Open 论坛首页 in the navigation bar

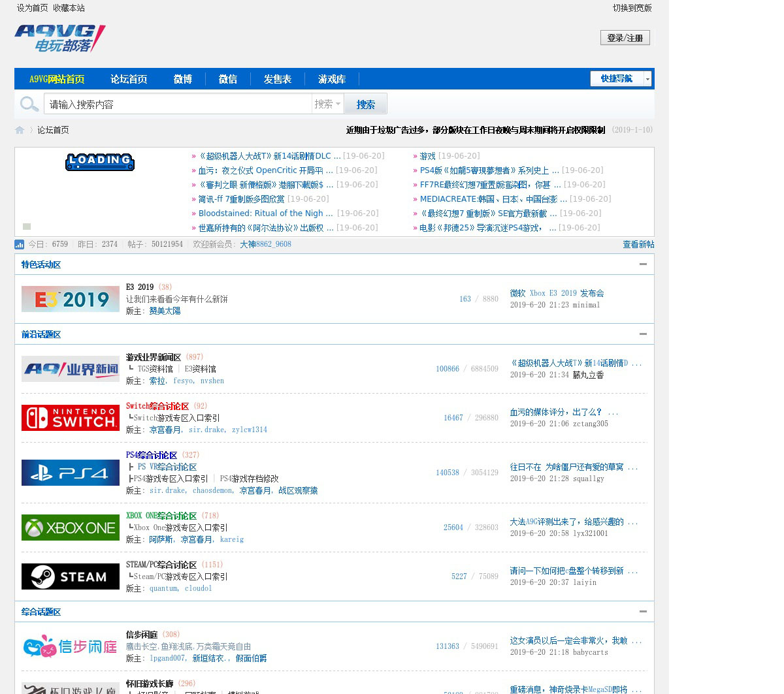(129, 79)
